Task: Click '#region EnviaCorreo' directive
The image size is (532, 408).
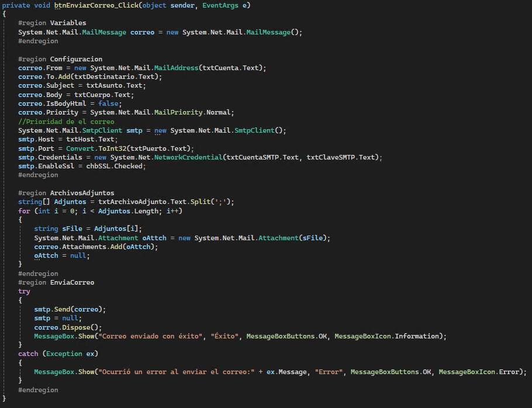Action: pos(56,282)
